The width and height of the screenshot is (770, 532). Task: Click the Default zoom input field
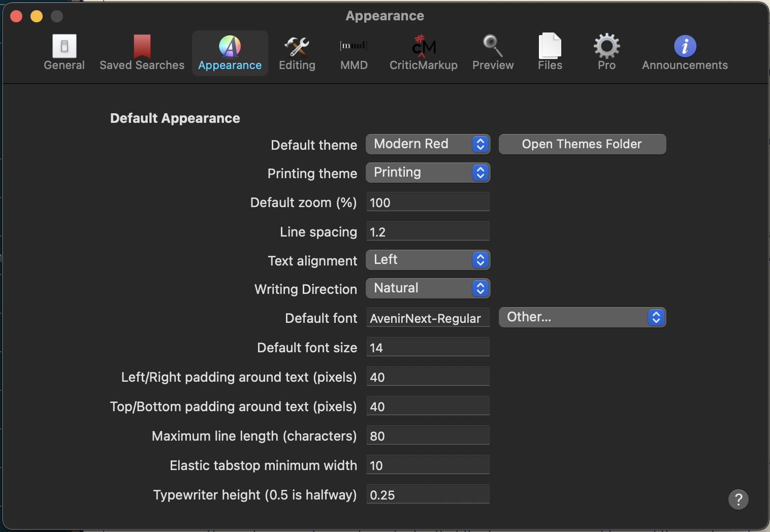tap(428, 202)
